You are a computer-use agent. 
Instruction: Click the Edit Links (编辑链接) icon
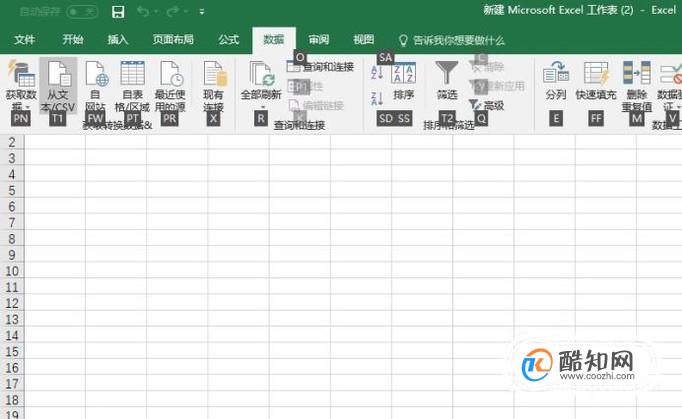(294, 105)
